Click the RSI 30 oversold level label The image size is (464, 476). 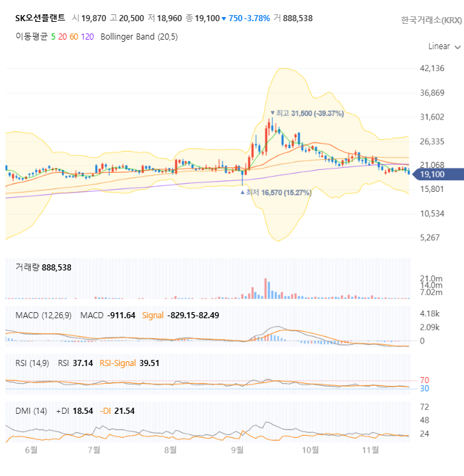pos(424,389)
